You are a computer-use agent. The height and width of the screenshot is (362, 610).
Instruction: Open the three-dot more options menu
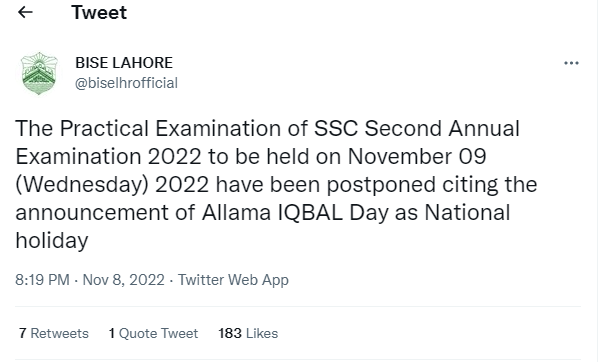click(571, 63)
